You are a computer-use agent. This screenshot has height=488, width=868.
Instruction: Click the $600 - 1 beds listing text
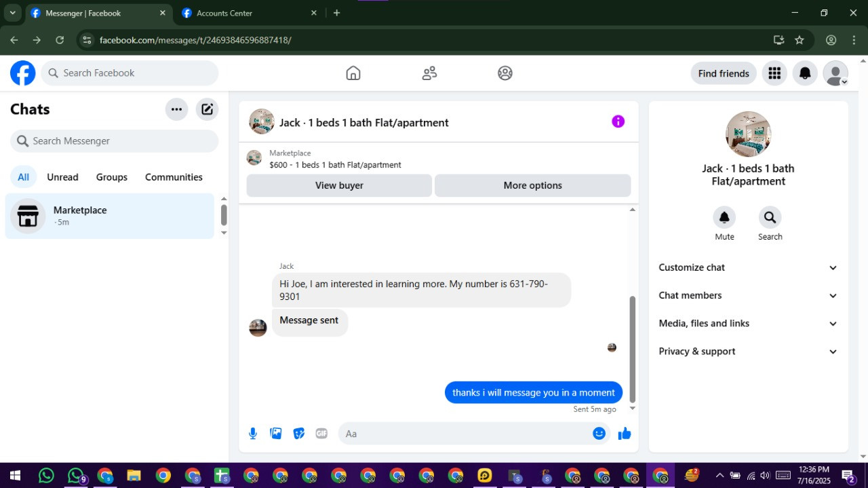[335, 165]
